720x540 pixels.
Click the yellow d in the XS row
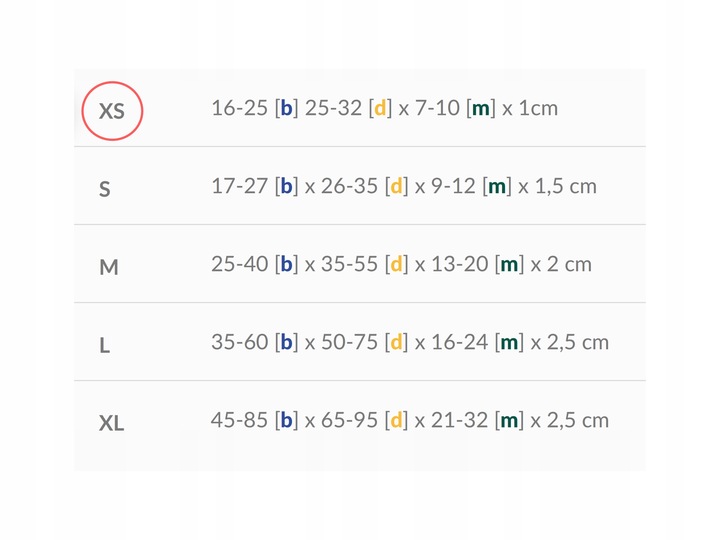click(x=380, y=108)
